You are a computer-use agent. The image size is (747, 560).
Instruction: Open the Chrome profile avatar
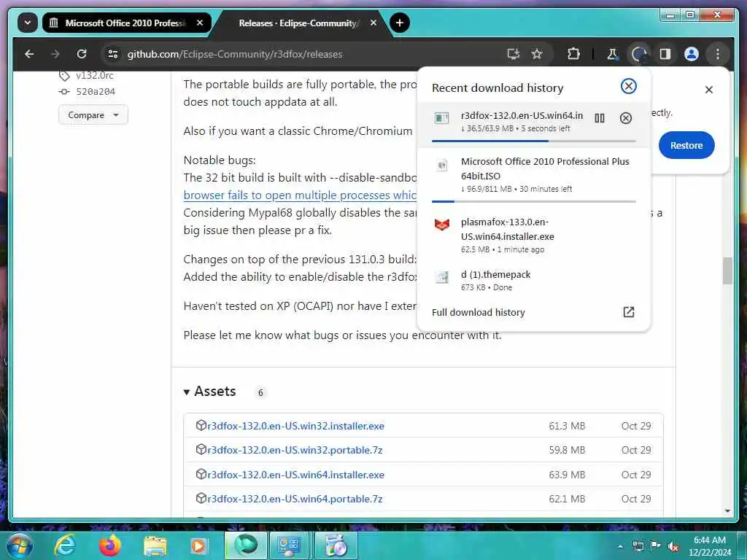692,54
